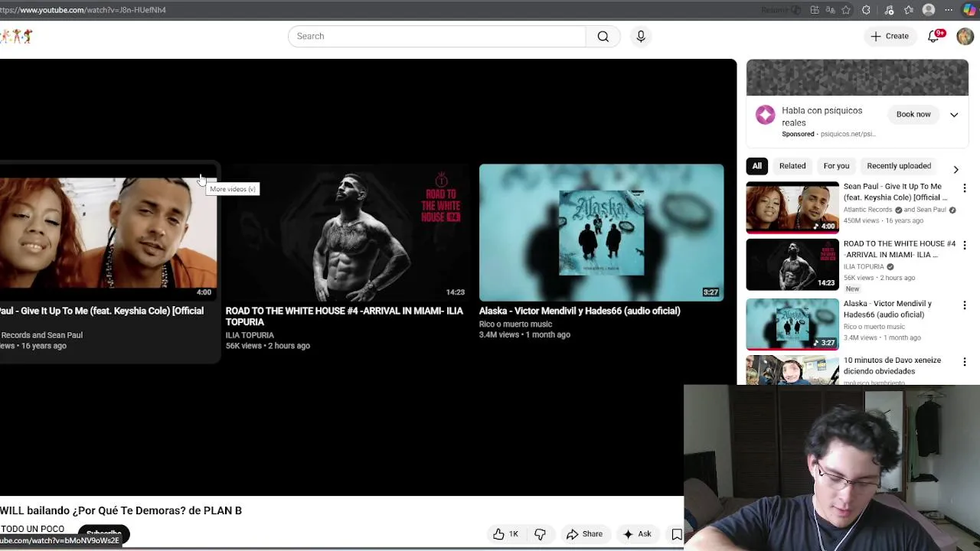Open options for 10 minutos de Davo video
The width and height of the screenshot is (980, 551).
(965, 362)
